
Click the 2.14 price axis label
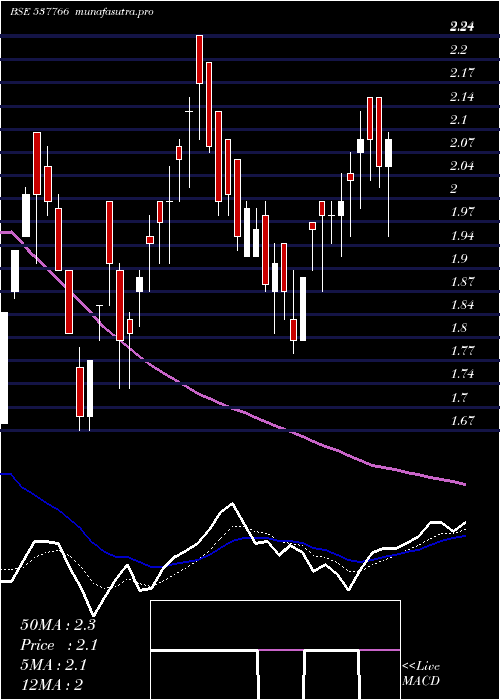pyautogui.click(x=462, y=96)
